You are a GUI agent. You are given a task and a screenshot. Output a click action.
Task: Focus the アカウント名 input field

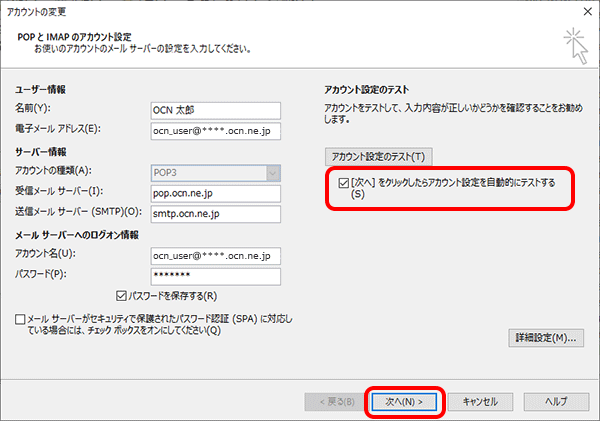[x=215, y=255]
